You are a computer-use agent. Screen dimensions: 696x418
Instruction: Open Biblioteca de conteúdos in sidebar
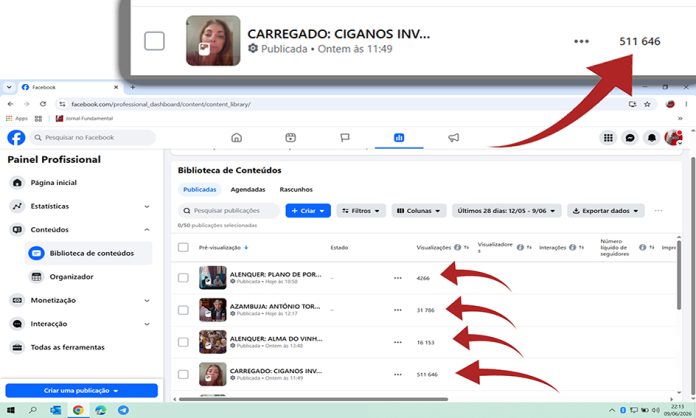(x=89, y=253)
